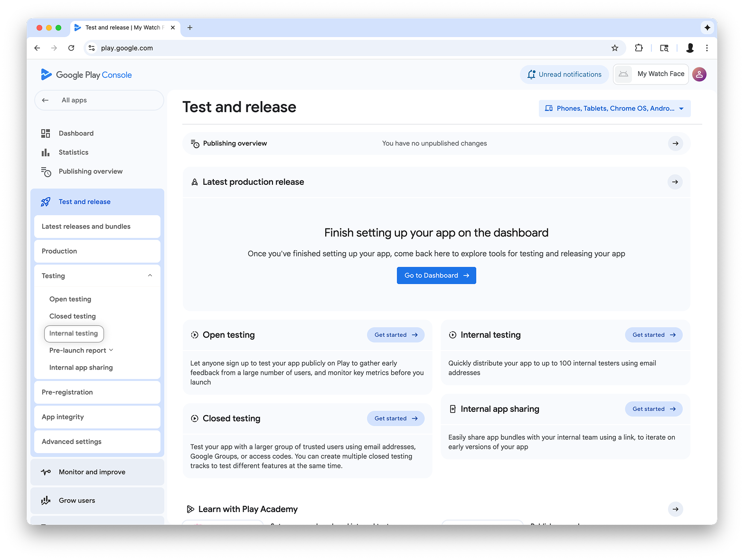Image resolution: width=744 pixels, height=560 pixels.
Task: Click the Google Play Console logo
Action: [86, 75]
